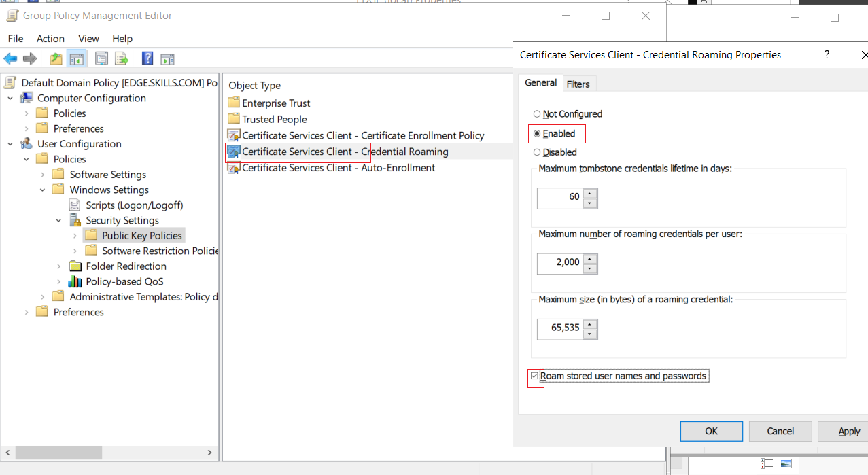The height and width of the screenshot is (475, 868).
Task: Select the Auto-Enrollment certificate item icon
Action: pos(234,168)
